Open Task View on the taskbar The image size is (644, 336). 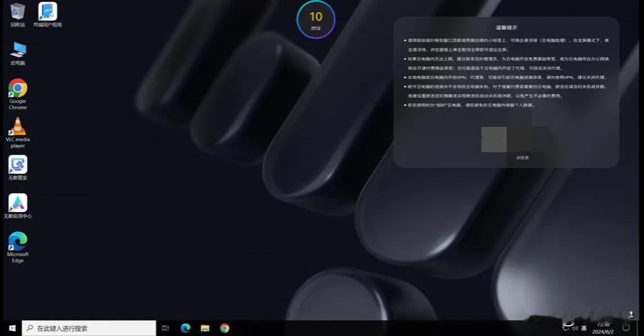pyautogui.click(x=166, y=328)
